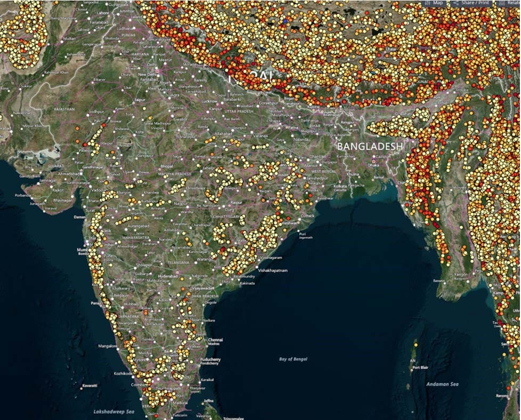Click the BANGLADESH country label

coord(370,146)
